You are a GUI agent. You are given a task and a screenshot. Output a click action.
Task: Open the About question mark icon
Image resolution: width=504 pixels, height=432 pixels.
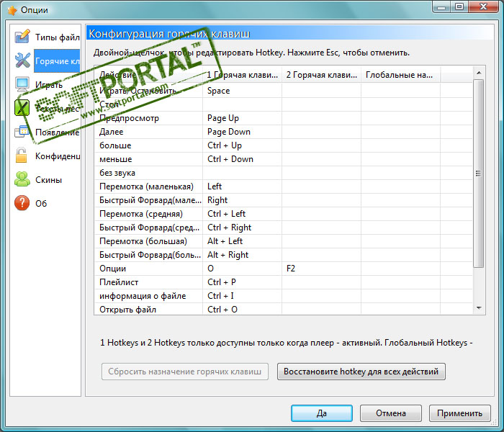[x=22, y=203]
